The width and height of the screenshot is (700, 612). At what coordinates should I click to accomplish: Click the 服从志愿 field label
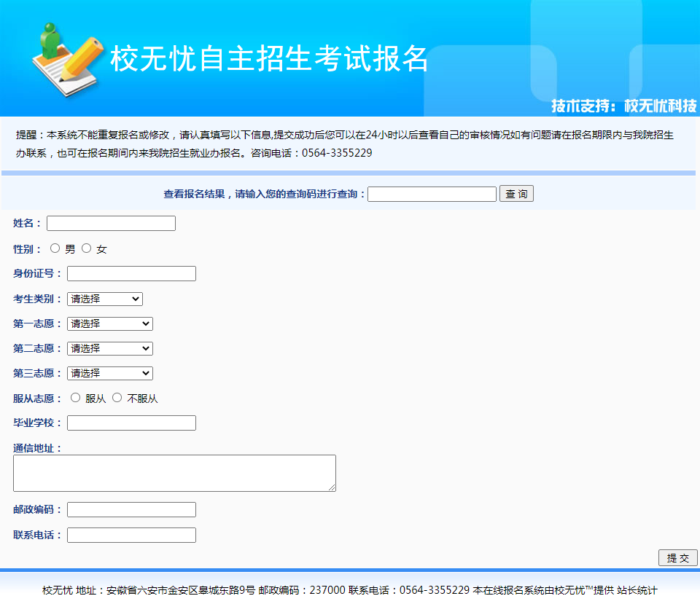coord(37,399)
